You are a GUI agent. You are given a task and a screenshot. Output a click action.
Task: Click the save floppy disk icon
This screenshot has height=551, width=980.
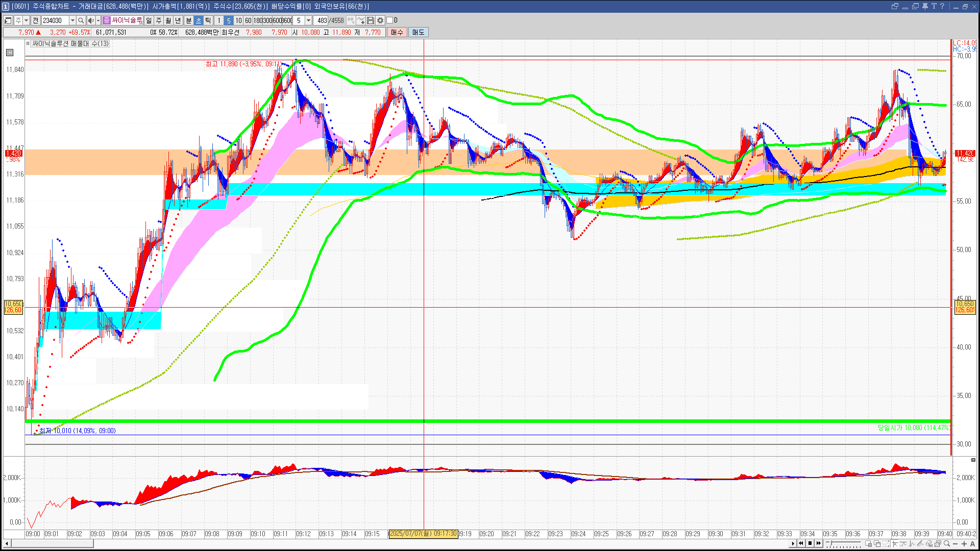[x=371, y=20]
